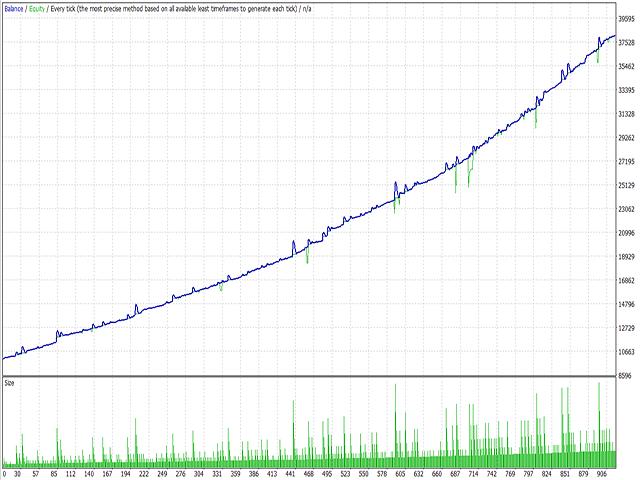Select the Size label in lower panel
The image size is (640, 480).
9,383
